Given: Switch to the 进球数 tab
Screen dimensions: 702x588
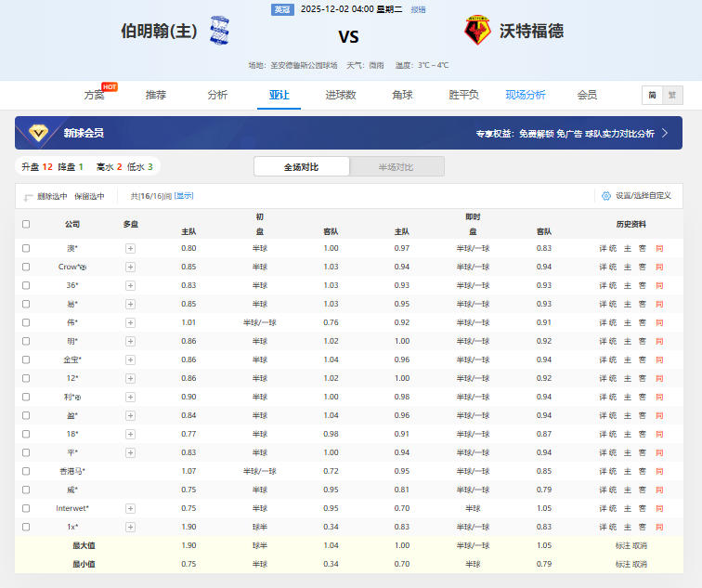Looking at the screenshot, I should pos(341,95).
